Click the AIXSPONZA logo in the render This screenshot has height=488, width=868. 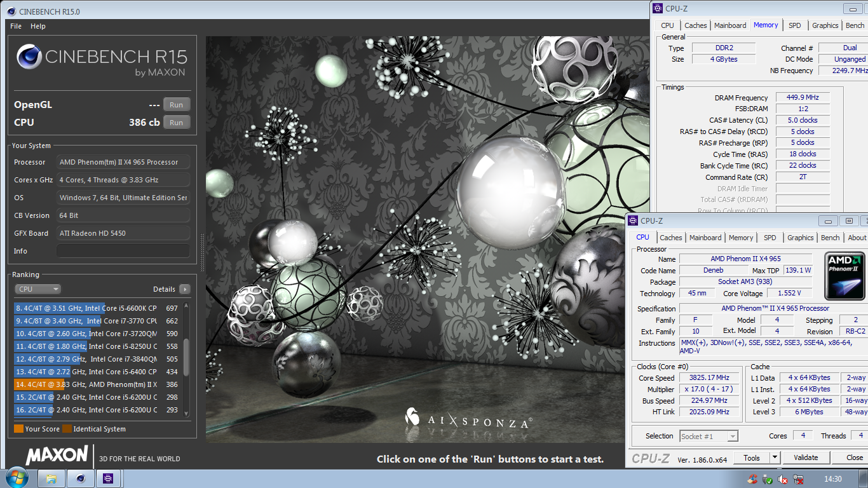click(468, 417)
